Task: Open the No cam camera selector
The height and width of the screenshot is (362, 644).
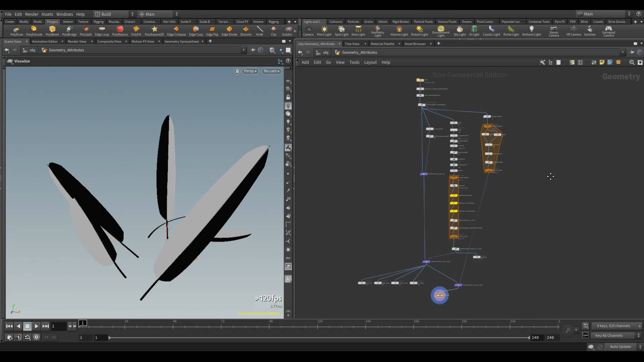Action: point(271,71)
